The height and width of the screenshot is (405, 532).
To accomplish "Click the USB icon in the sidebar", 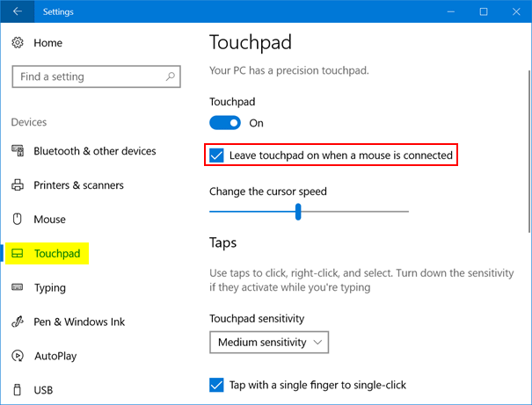I will (18, 390).
